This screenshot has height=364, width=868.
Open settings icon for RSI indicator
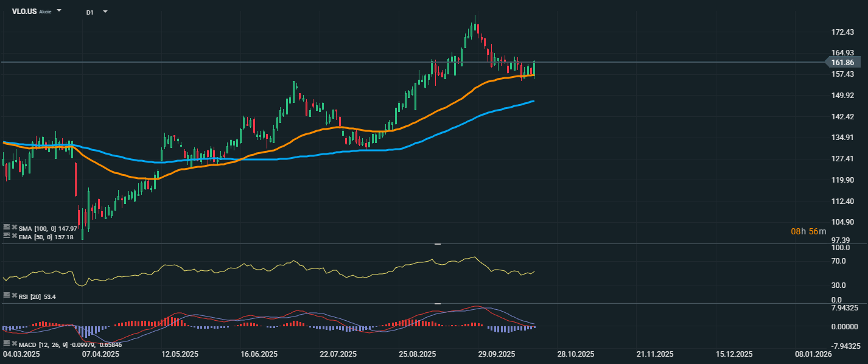point(7,295)
